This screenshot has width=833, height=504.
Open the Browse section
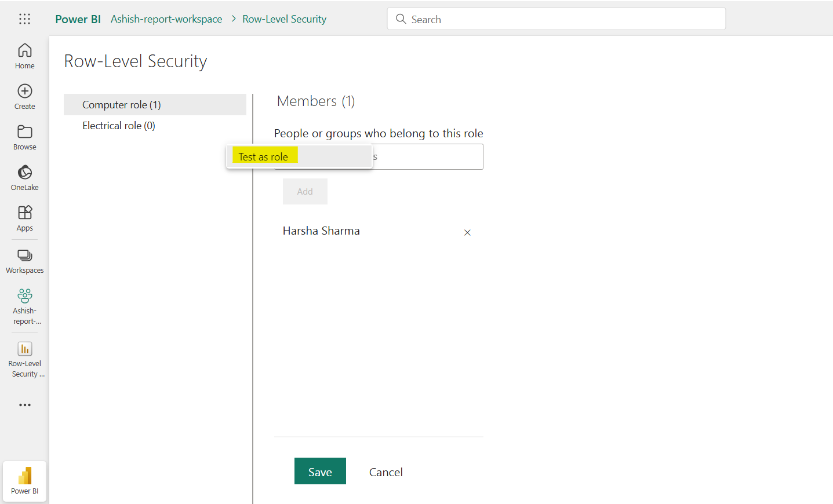[x=24, y=137]
